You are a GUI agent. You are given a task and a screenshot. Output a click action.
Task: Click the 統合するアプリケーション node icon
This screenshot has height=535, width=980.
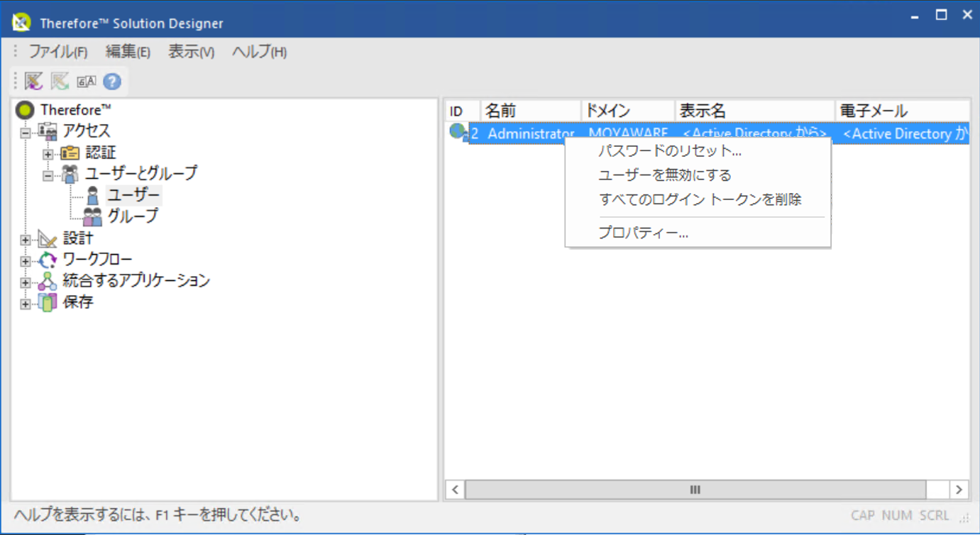click(x=48, y=282)
